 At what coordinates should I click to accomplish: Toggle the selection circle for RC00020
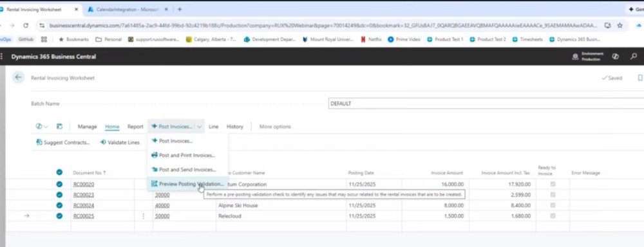(x=59, y=184)
